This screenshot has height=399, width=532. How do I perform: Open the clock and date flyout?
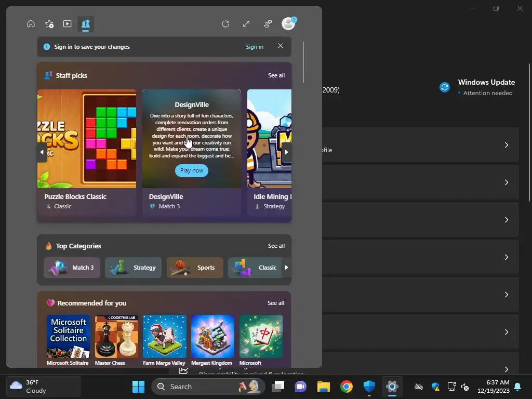[494, 387]
